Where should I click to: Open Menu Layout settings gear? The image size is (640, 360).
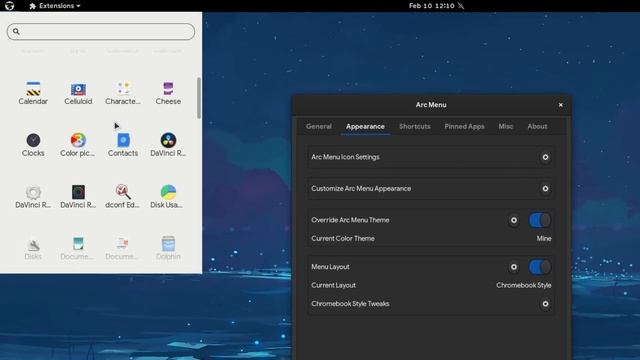(513, 267)
